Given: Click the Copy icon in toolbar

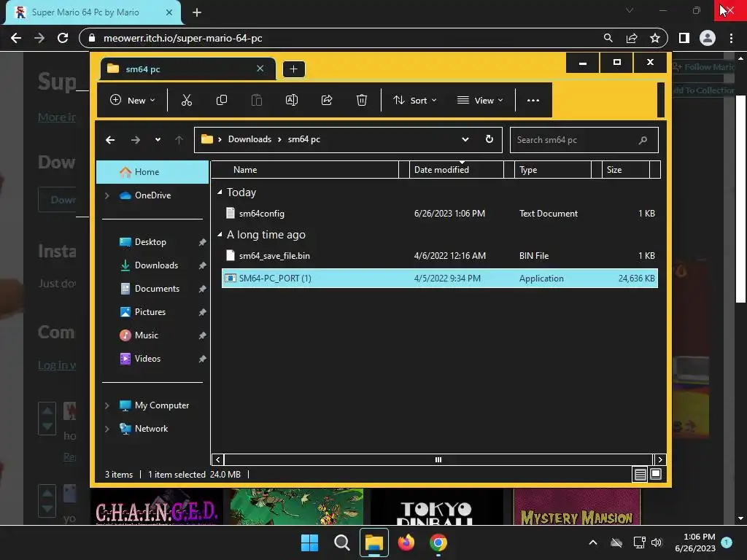Looking at the screenshot, I should coord(222,100).
